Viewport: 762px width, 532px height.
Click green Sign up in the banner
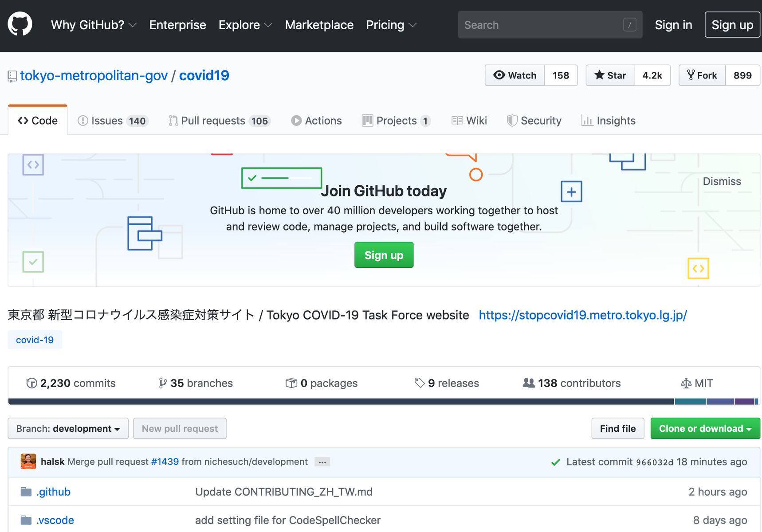pyautogui.click(x=384, y=255)
